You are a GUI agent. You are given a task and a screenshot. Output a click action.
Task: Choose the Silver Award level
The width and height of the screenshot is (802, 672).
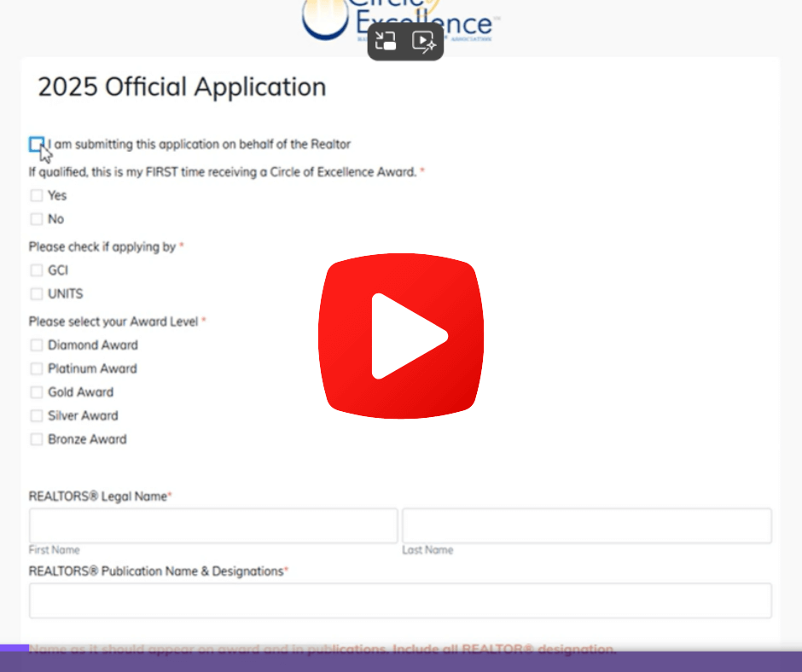[x=37, y=416]
